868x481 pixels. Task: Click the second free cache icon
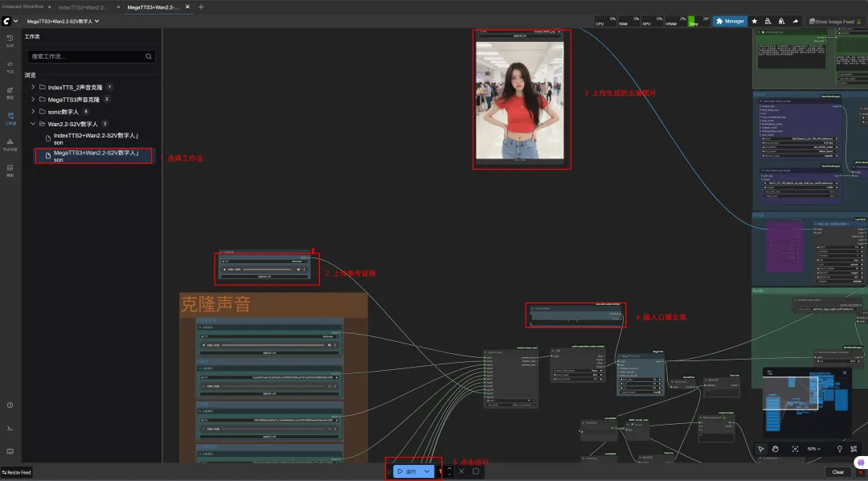pyautogui.click(x=781, y=21)
